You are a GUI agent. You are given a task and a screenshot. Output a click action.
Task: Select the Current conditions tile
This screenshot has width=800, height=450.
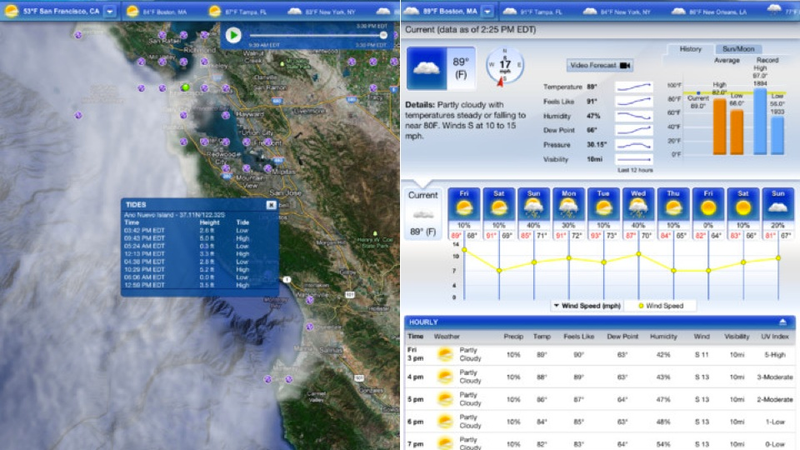(x=422, y=214)
